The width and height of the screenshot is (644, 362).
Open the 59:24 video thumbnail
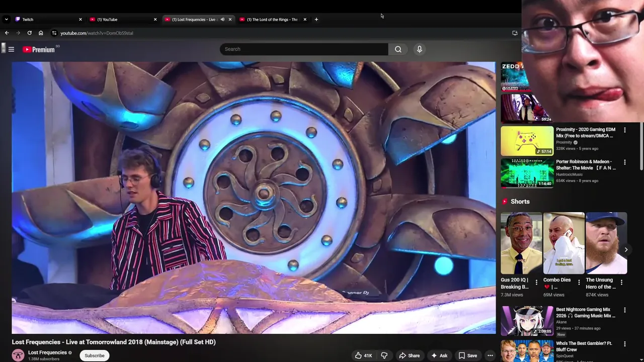pyautogui.click(x=526, y=109)
